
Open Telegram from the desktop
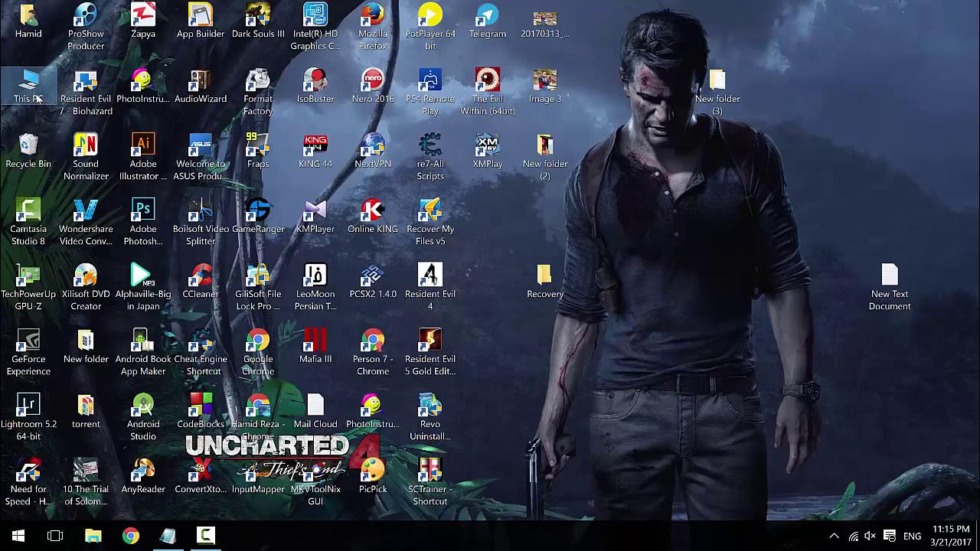pos(488,21)
